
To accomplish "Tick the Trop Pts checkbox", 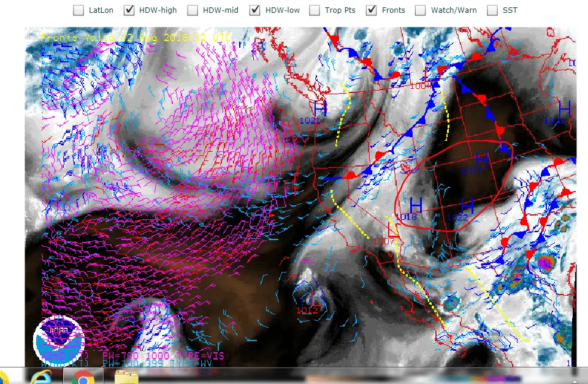I will [315, 10].
